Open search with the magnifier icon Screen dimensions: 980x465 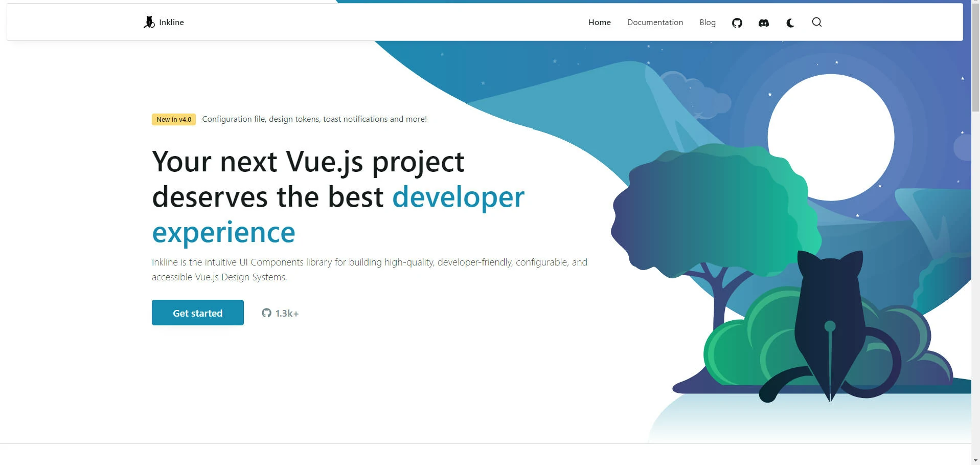(816, 22)
